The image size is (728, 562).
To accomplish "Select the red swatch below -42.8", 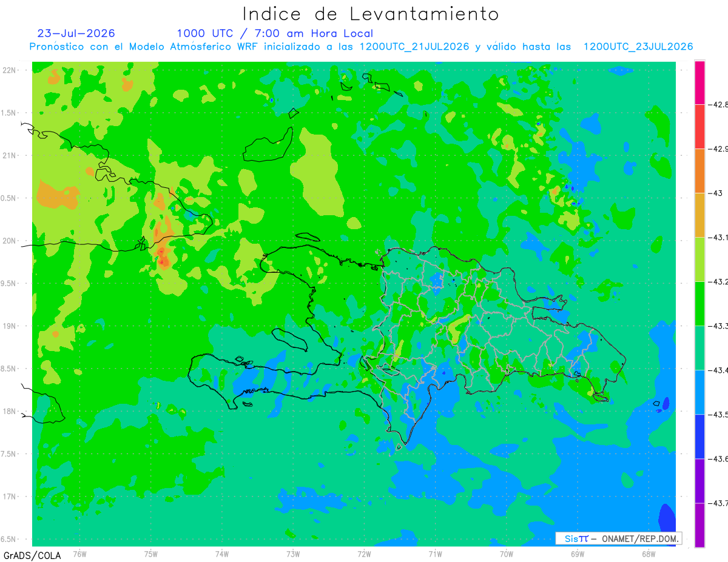I will click(699, 127).
